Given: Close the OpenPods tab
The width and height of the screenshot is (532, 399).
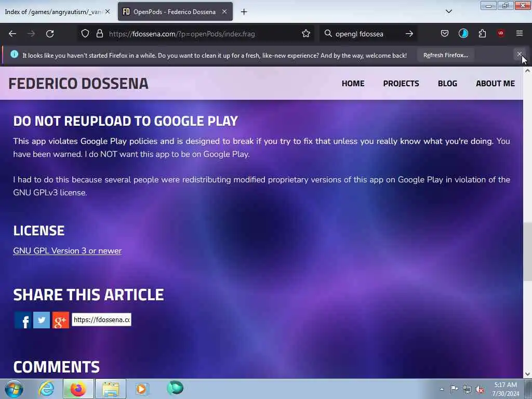Looking at the screenshot, I should tap(224, 11).
